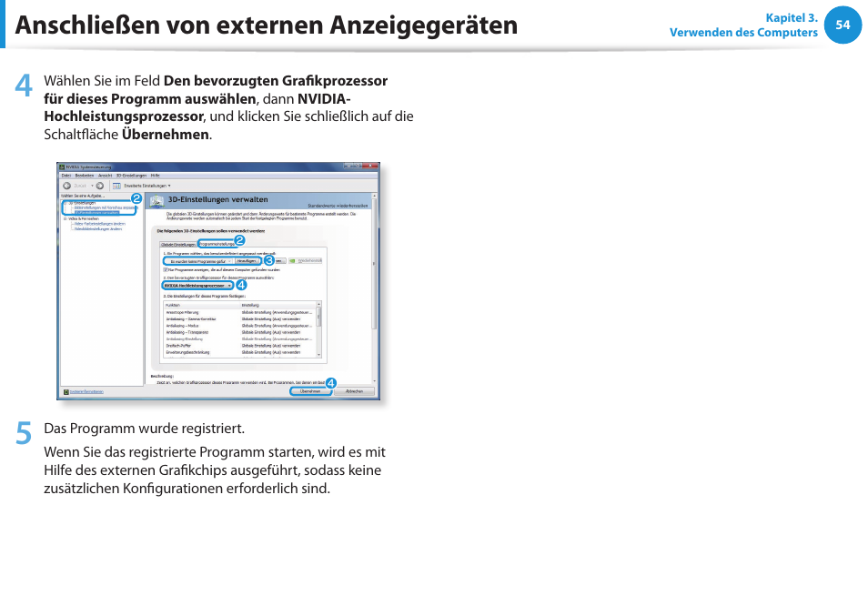Toggle 'Nur Programme anzeigen' checkbox
Image resolution: width=868 pixels, height=616 pixels.
click(x=166, y=270)
